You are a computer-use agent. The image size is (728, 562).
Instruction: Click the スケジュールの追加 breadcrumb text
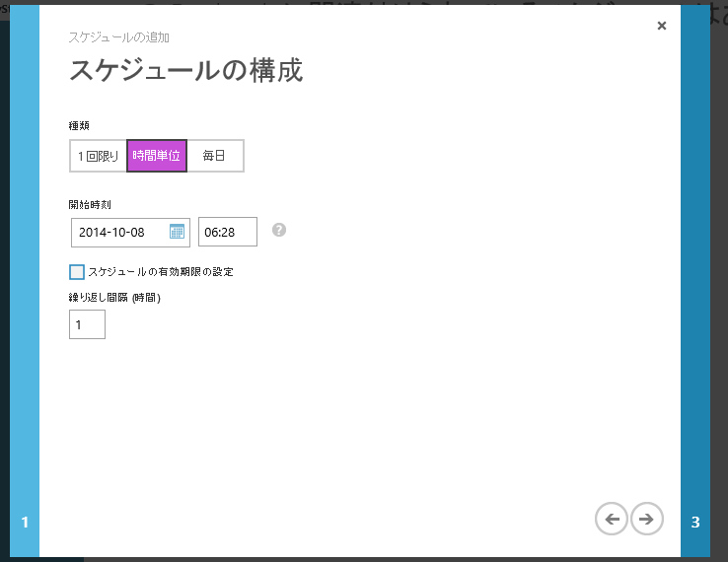pyautogui.click(x=118, y=37)
